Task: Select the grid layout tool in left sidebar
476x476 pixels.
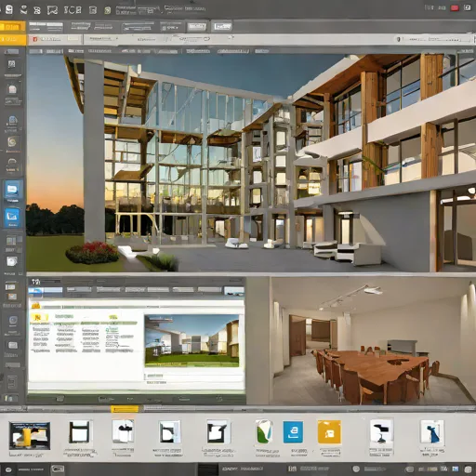Action: pyautogui.click(x=11, y=241)
